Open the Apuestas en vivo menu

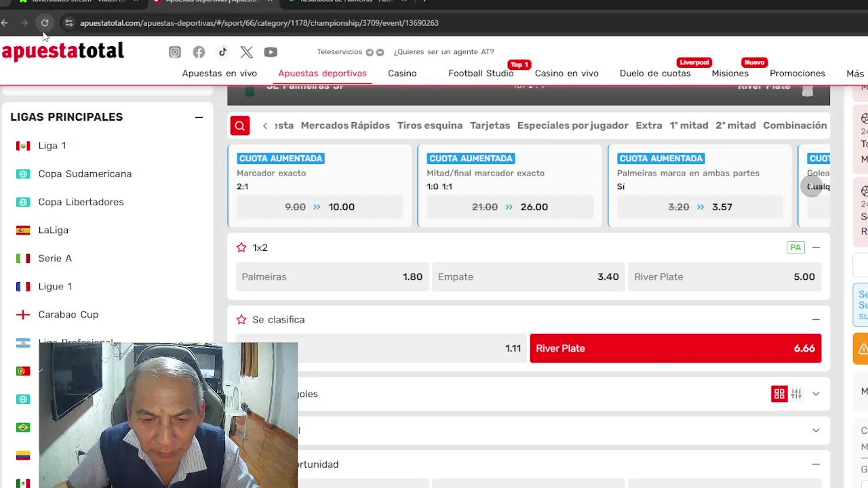[x=220, y=73]
